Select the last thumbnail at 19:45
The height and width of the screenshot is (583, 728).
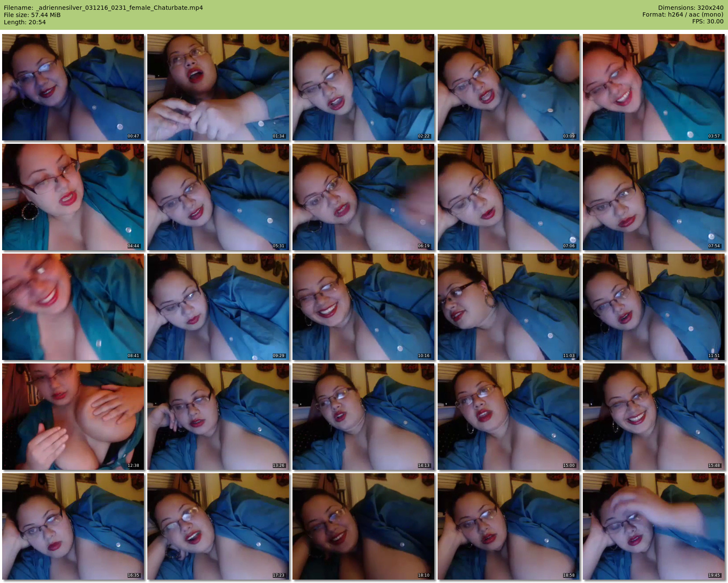click(x=653, y=526)
